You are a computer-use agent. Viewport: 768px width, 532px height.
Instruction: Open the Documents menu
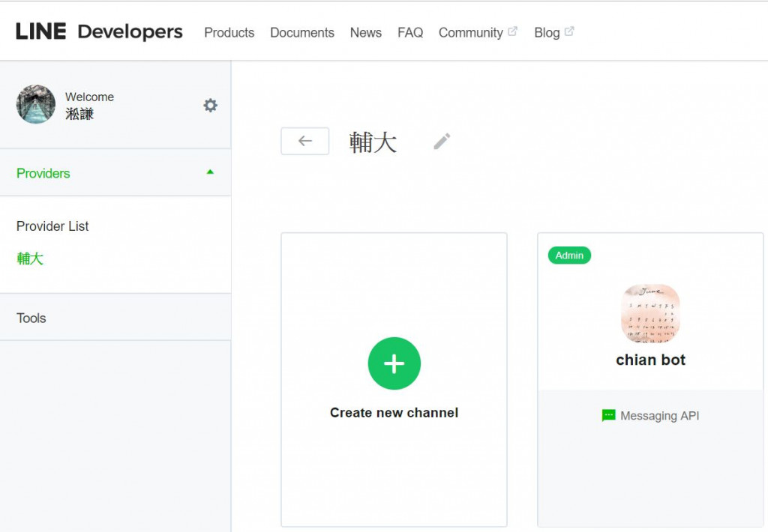[302, 33]
